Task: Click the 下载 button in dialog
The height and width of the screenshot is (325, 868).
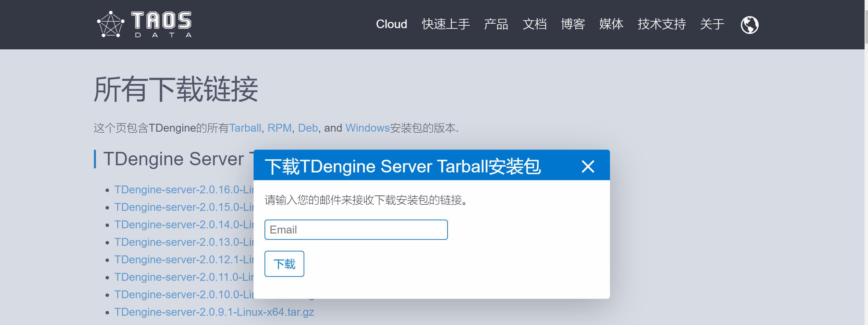Action: [284, 264]
